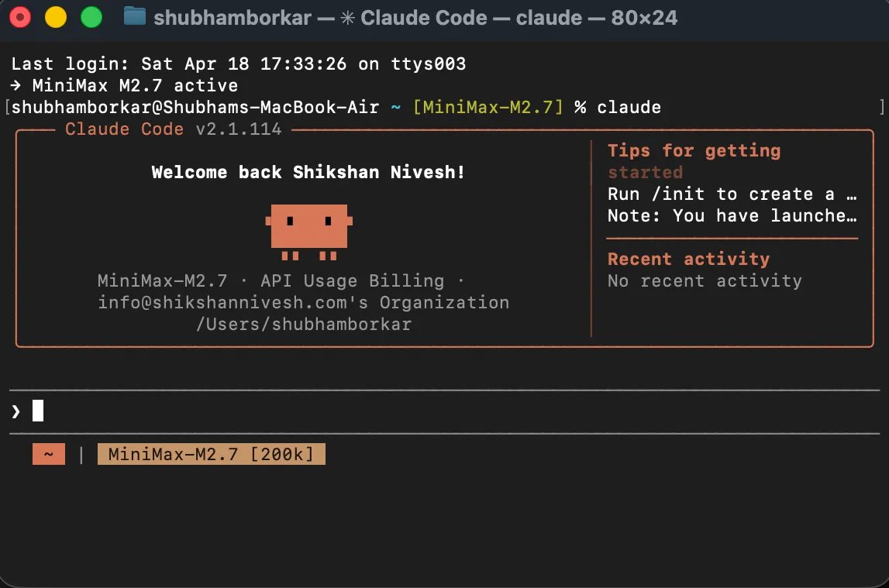889x588 pixels.
Task: Click the yellow minimize window button
Action: [56, 17]
